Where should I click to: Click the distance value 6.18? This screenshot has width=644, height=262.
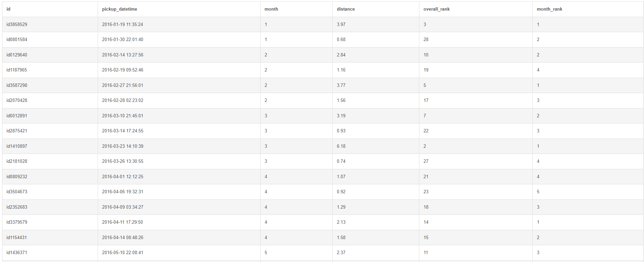click(x=341, y=146)
